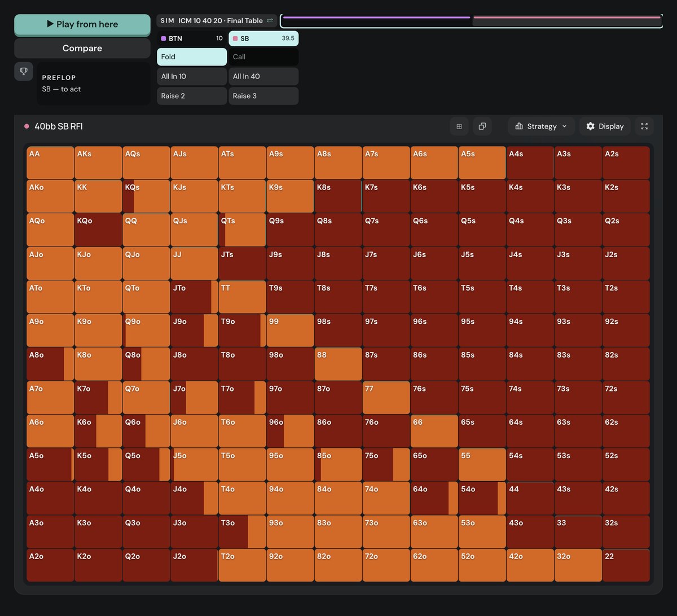Select All In 40 action
The width and height of the screenshot is (677, 616).
pyautogui.click(x=263, y=77)
